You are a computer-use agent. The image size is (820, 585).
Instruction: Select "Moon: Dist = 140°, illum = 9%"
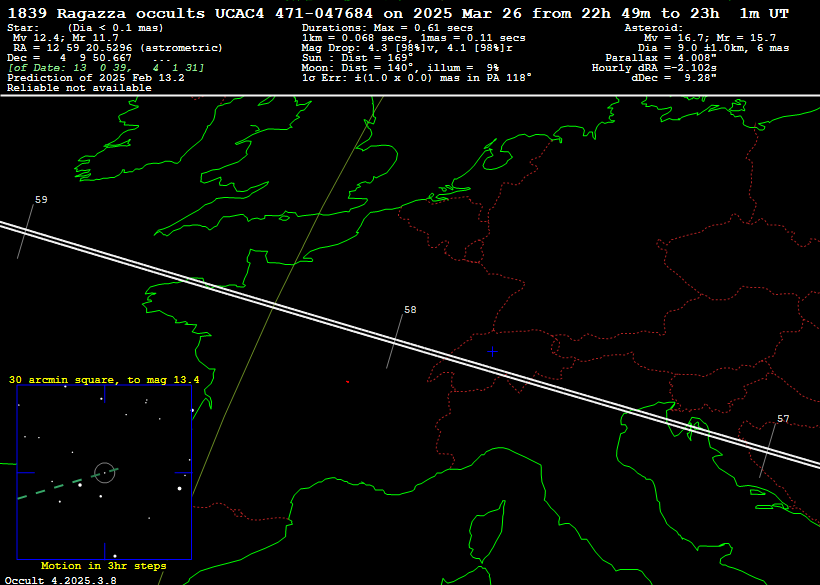[400, 68]
